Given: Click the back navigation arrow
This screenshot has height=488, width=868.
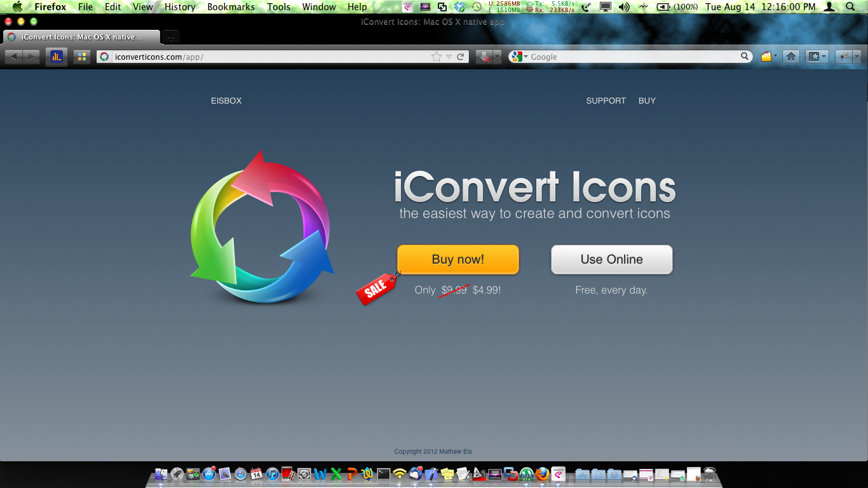Looking at the screenshot, I should (x=13, y=56).
